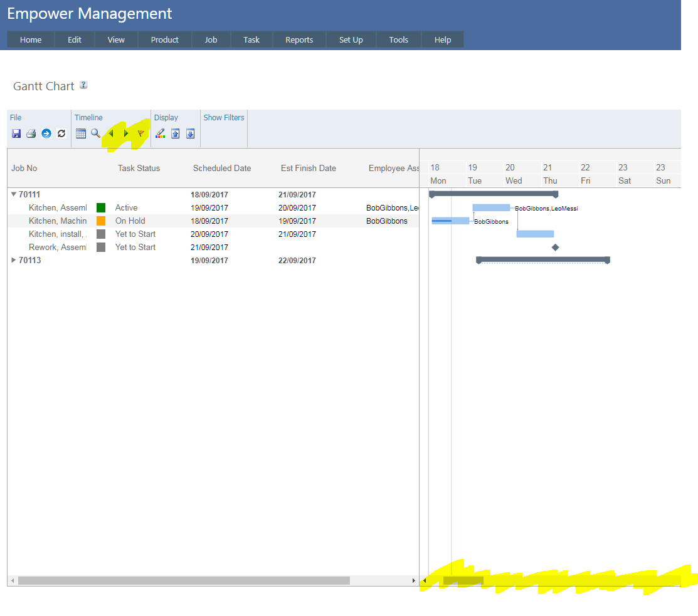Expand job 70113 tree row
Viewport: 698px width, 616px height.
click(14, 261)
